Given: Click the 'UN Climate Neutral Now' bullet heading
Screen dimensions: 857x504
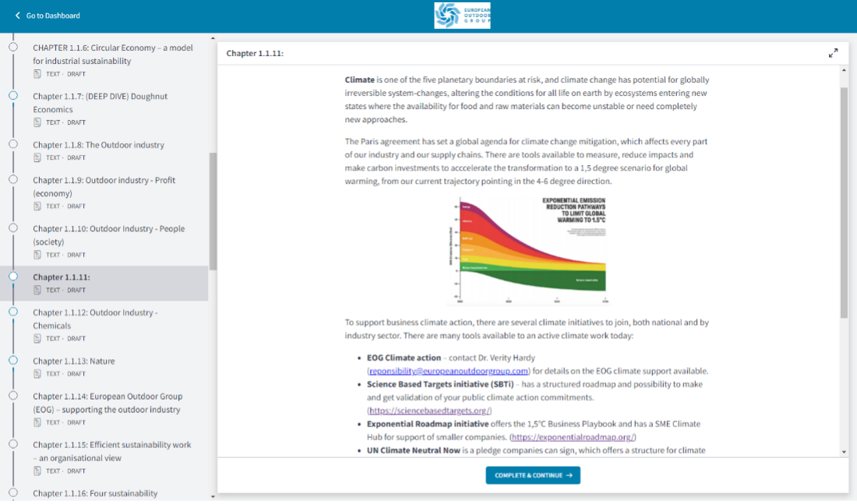Looking at the screenshot, I should pyautogui.click(x=413, y=450).
